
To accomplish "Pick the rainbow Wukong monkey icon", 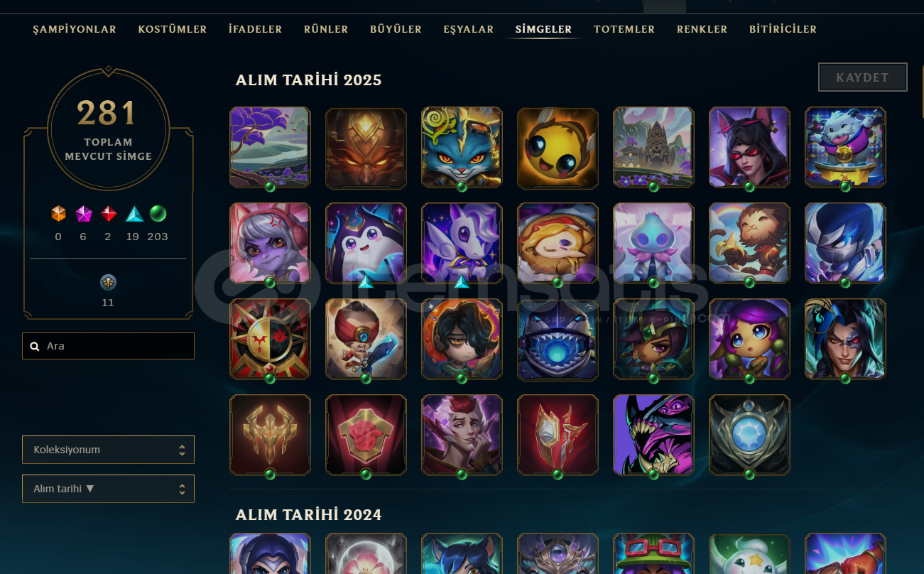I will 749,244.
